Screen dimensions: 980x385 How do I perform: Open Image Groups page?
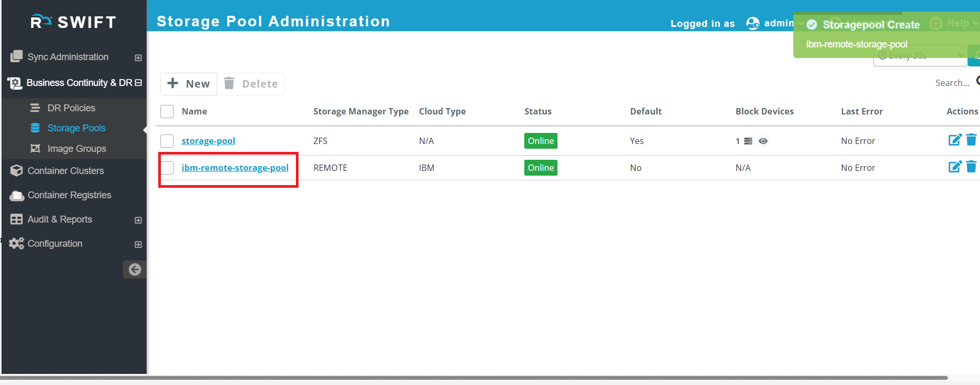click(76, 149)
